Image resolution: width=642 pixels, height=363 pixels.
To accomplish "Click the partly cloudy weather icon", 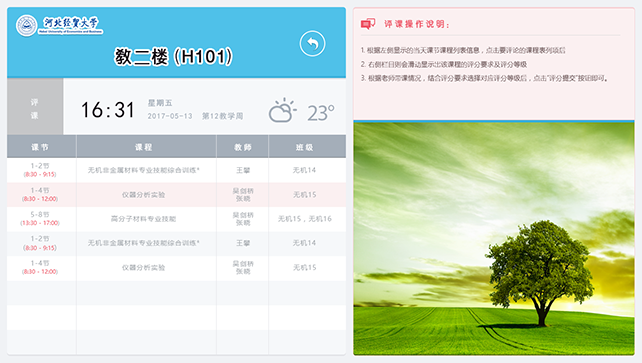I will coord(282,110).
